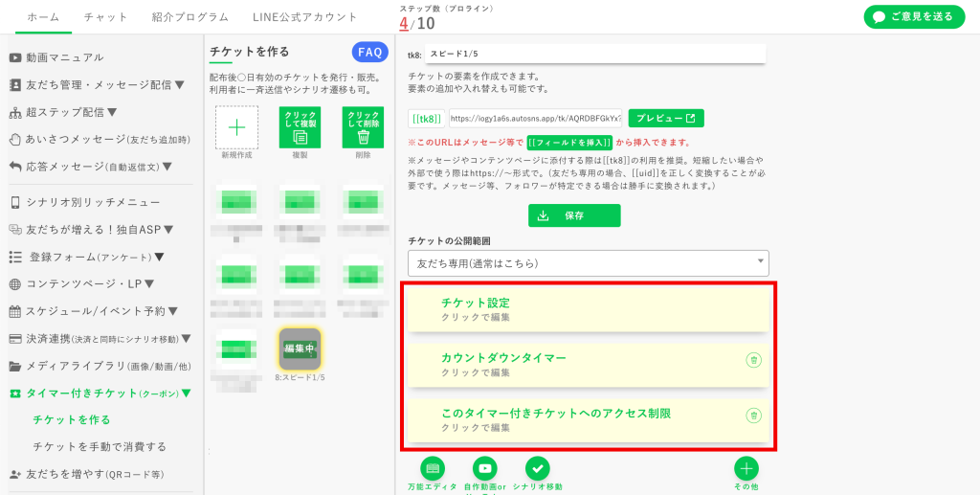Click the 登録フォーム list icon
This screenshot has width=980, height=495.
(x=15, y=257)
